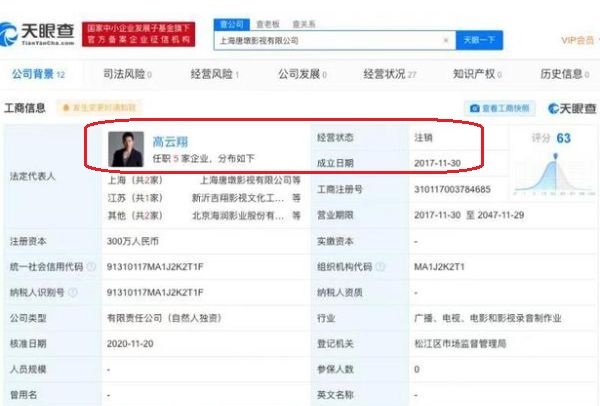The image size is (600, 406).
Task: Click the 300万人民币 registered capital value
Action: [133, 241]
